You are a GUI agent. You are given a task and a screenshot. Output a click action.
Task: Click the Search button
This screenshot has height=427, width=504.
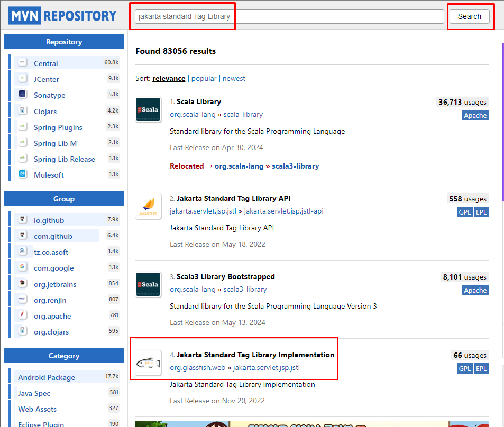click(x=469, y=16)
